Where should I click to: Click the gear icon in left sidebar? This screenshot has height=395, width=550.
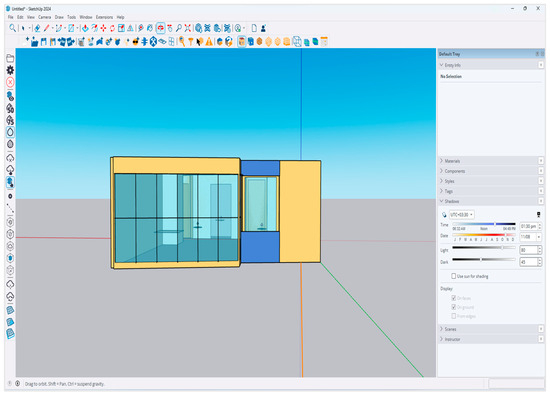pyautogui.click(x=10, y=70)
